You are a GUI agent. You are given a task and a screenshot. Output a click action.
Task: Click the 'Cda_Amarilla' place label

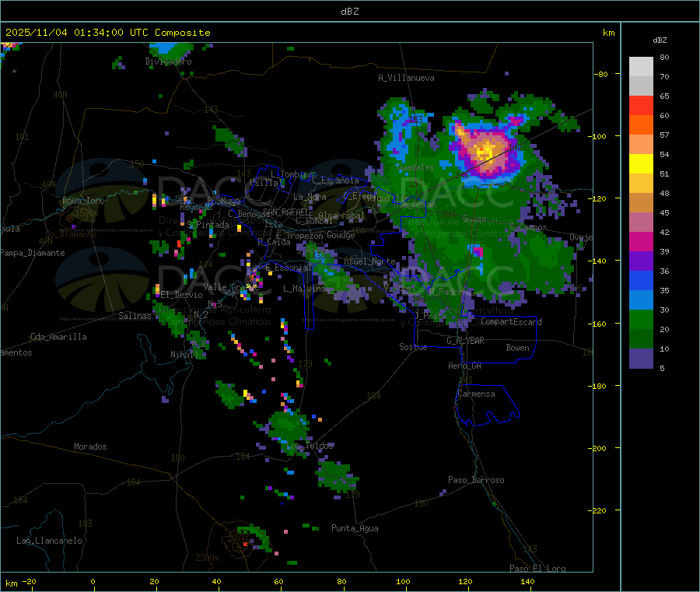[x=58, y=337]
